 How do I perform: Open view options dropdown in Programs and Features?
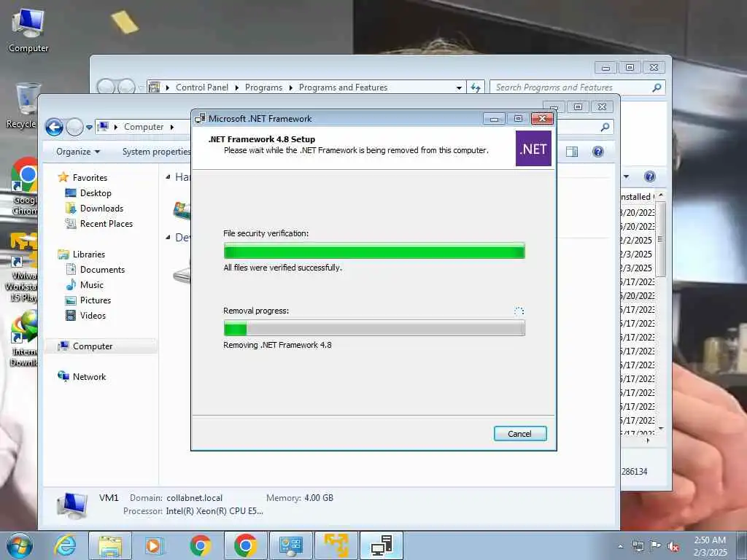[x=626, y=176]
